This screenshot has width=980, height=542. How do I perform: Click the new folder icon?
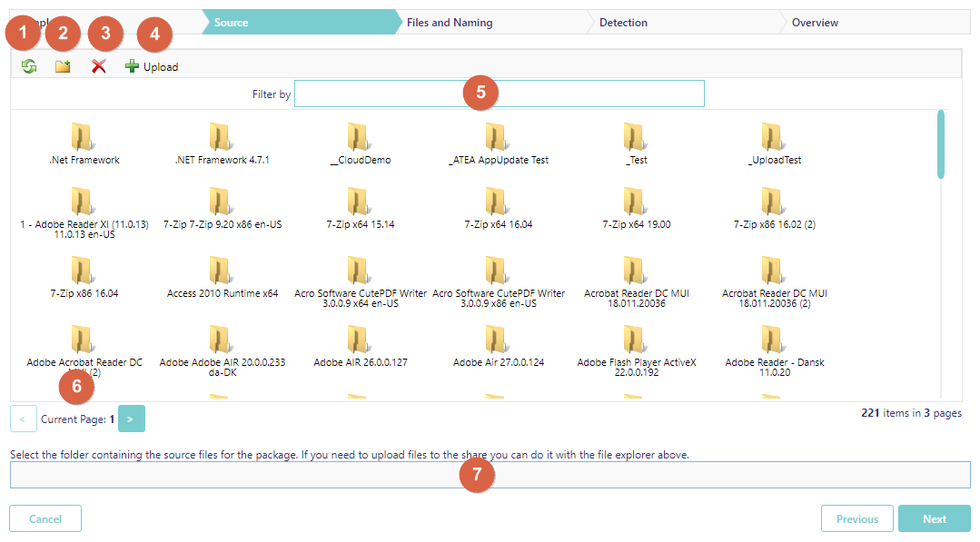(x=63, y=66)
